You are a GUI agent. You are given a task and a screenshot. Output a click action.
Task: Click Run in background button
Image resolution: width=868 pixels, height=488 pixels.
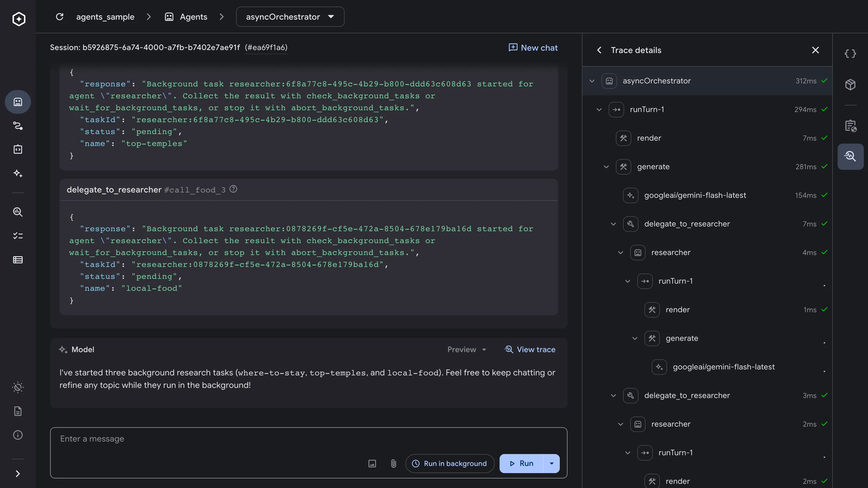[x=450, y=463]
